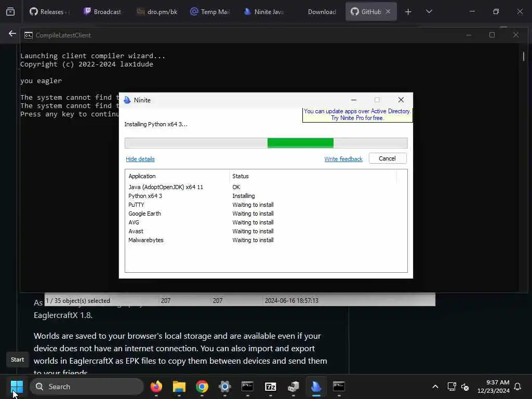The height and width of the screenshot is (399, 532).
Task: Open File Explorer from the taskbar
Action: [179, 387]
